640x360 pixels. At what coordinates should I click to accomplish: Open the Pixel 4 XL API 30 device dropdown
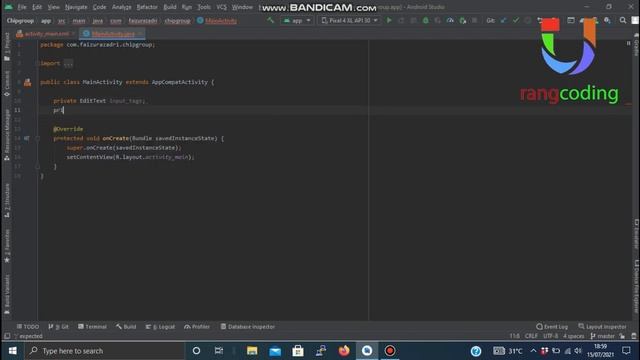[x=349, y=20]
